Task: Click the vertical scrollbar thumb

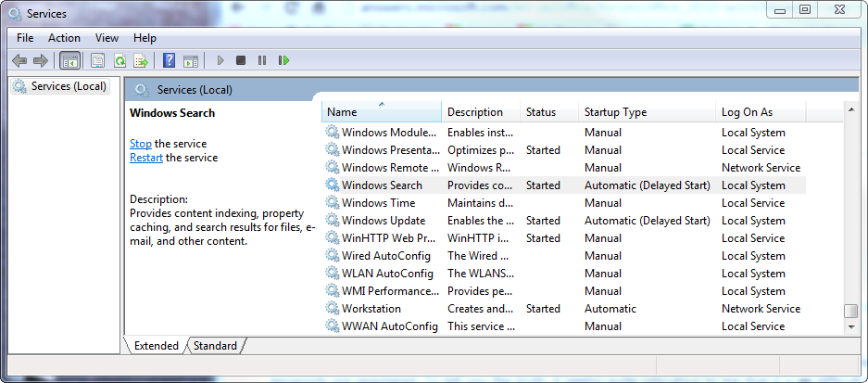Action: (851, 311)
